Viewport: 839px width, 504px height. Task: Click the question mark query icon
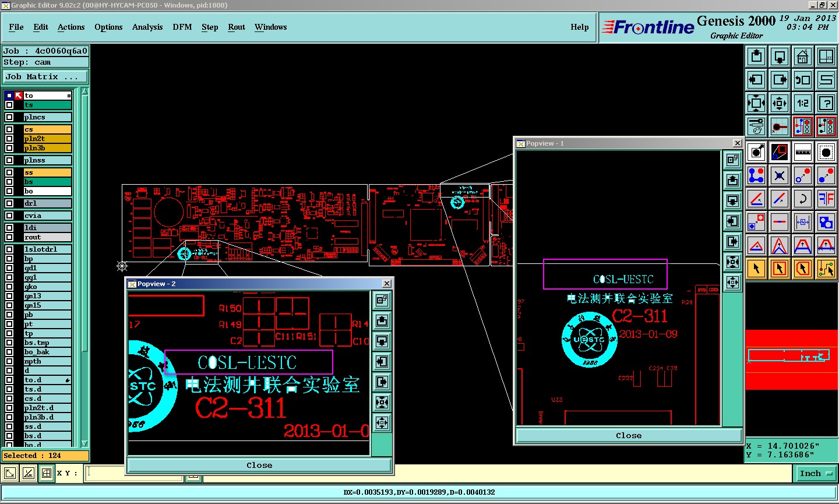[826, 103]
